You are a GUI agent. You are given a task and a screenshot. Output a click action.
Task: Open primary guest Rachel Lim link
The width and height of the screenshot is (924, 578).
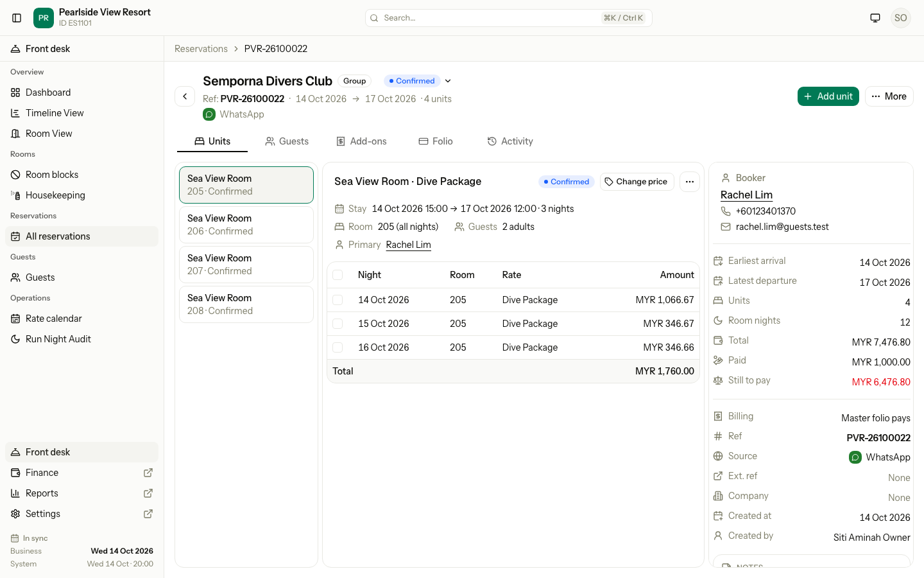tap(408, 245)
